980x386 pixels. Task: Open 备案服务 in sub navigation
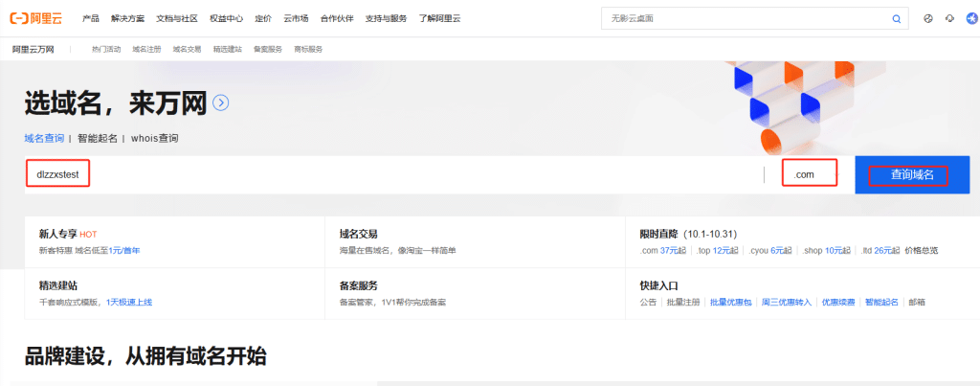coord(268,49)
